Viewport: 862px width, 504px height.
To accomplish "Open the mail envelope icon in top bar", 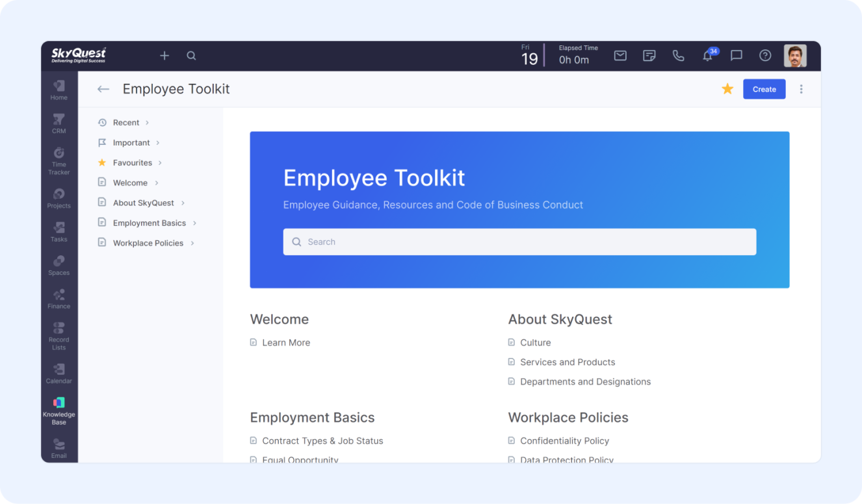I will 620,56.
